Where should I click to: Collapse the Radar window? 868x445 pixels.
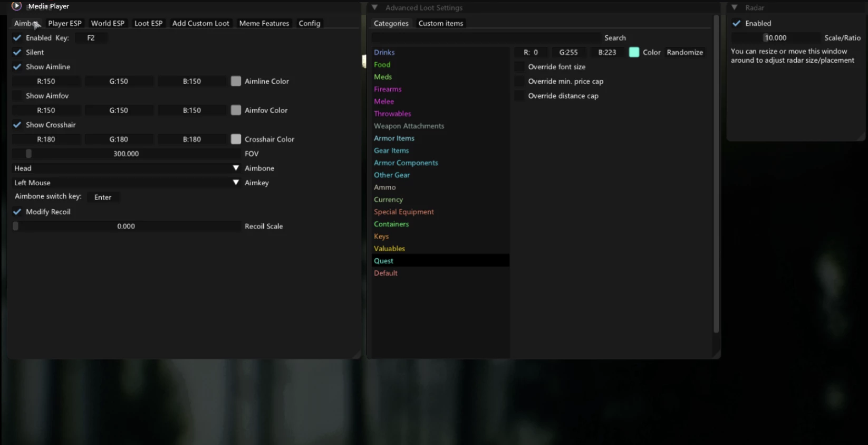click(x=734, y=7)
